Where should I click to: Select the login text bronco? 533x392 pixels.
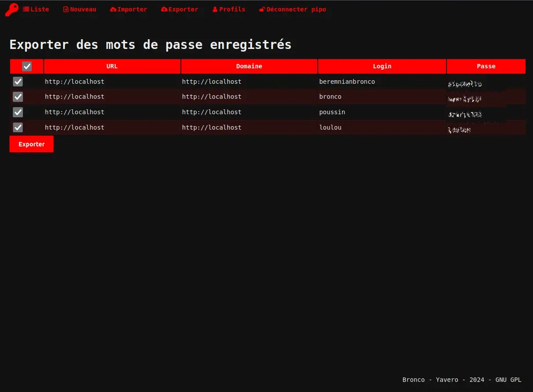point(330,97)
